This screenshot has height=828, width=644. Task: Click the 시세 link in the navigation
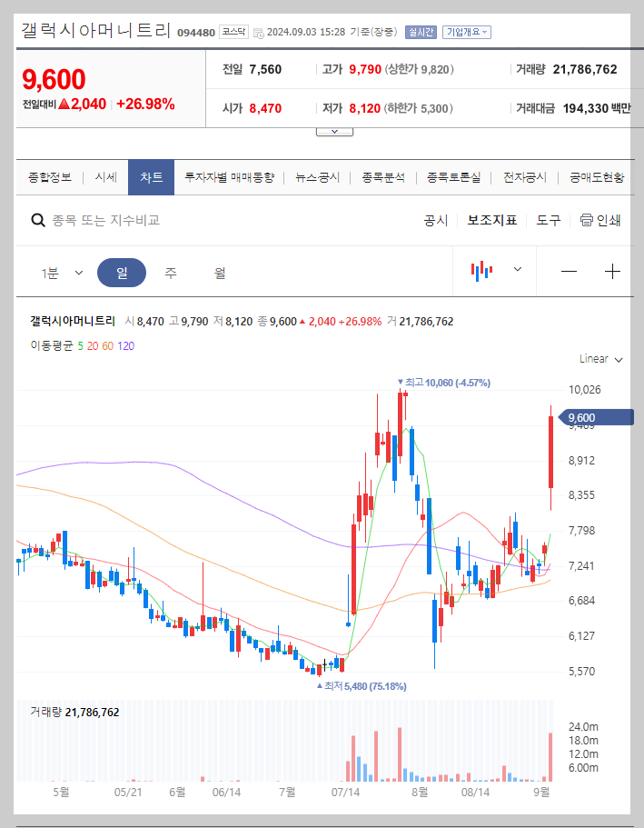[x=104, y=177]
